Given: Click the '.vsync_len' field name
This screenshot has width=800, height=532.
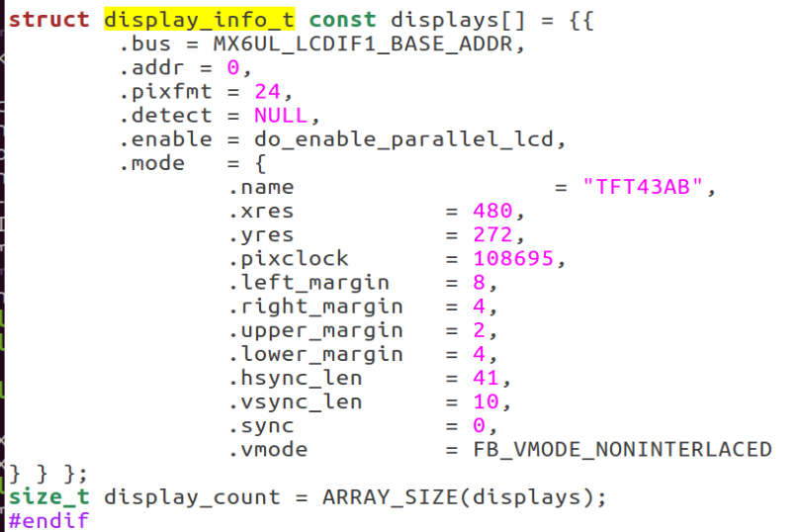Looking at the screenshot, I should 295,402.
